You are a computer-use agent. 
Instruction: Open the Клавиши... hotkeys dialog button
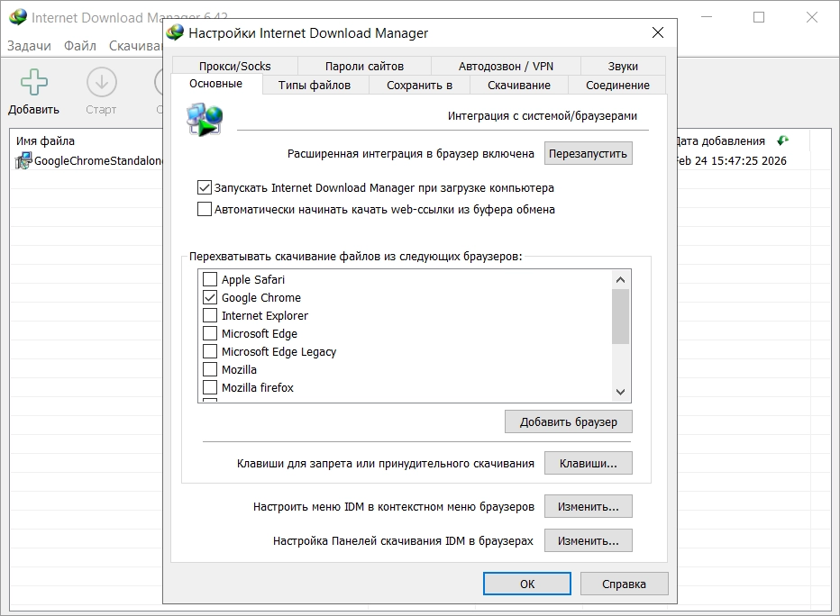[589, 463]
